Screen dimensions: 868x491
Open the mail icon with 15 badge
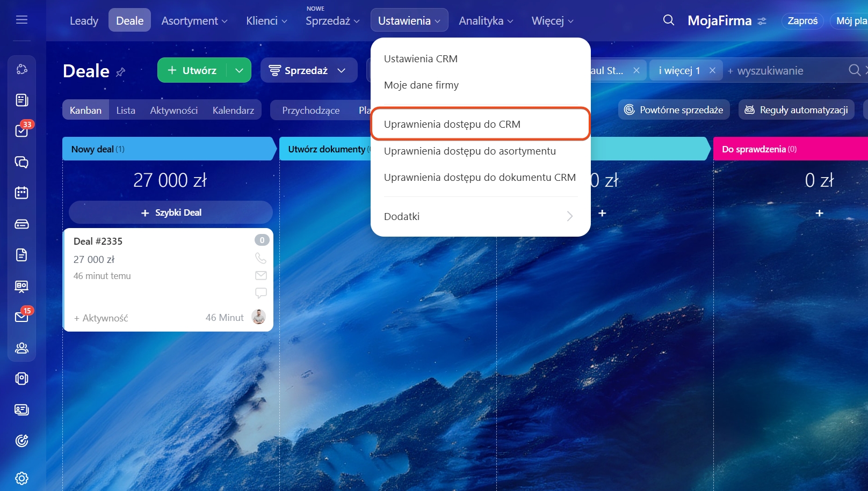(x=21, y=317)
